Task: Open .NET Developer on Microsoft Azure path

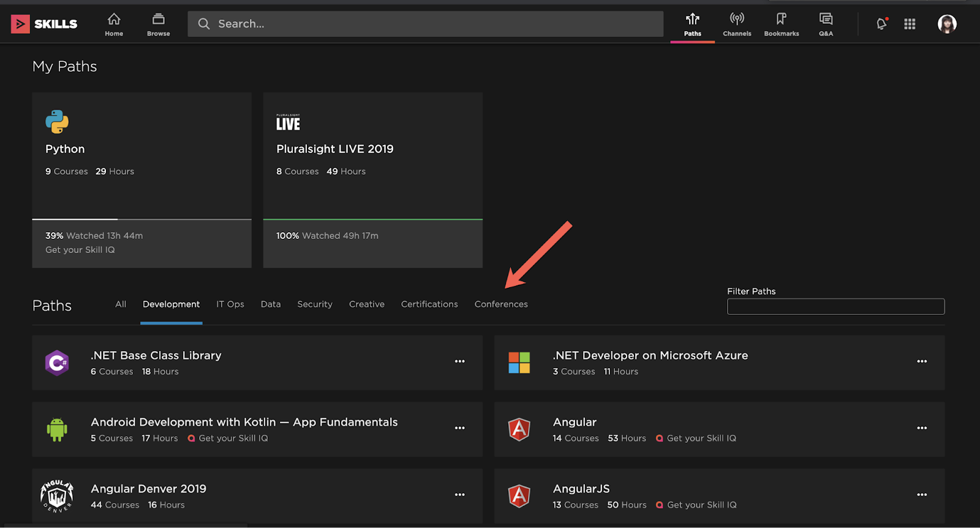Action: click(650, 355)
